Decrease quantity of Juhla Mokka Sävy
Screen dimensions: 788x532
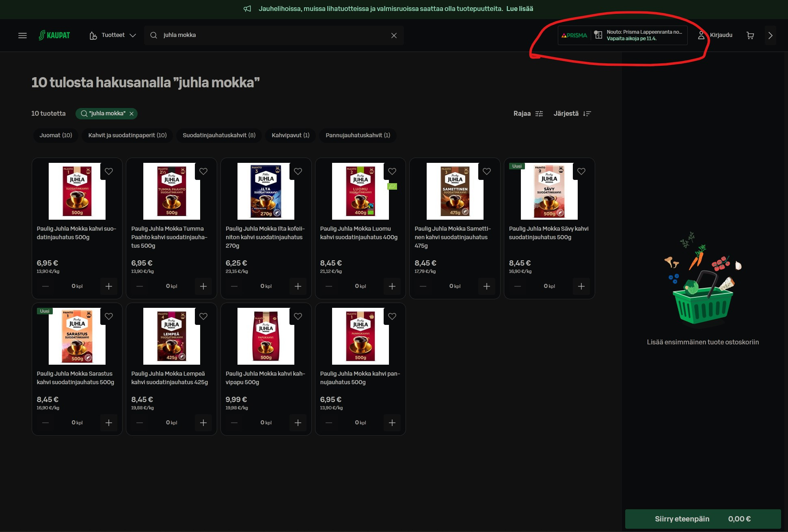pos(518,286)
